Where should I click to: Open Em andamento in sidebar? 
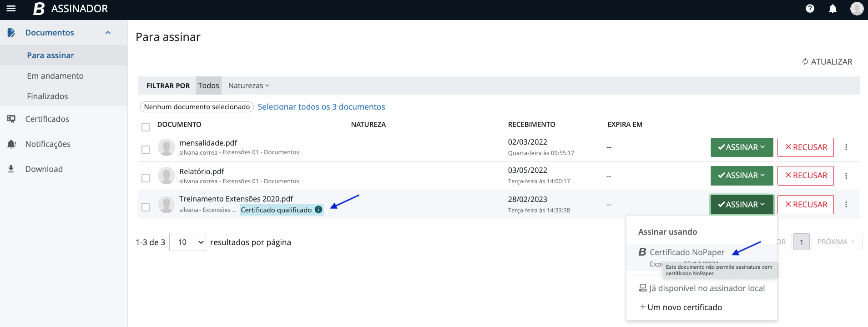(x=55, y=76)
